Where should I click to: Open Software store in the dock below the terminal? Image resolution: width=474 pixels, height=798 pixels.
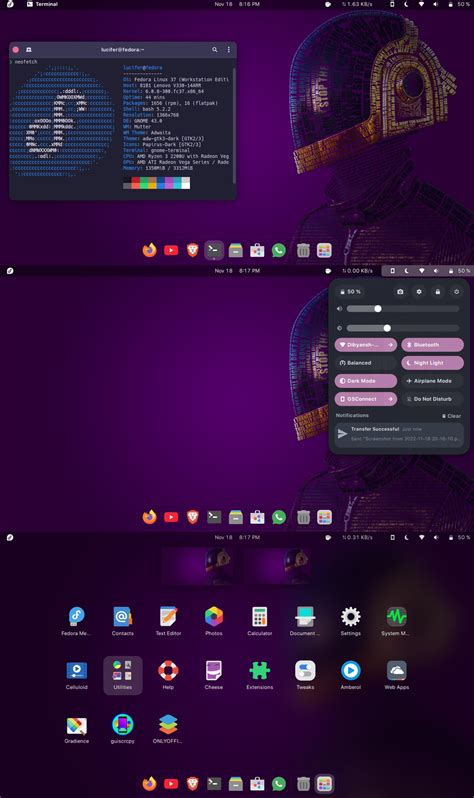coord(257,250)
